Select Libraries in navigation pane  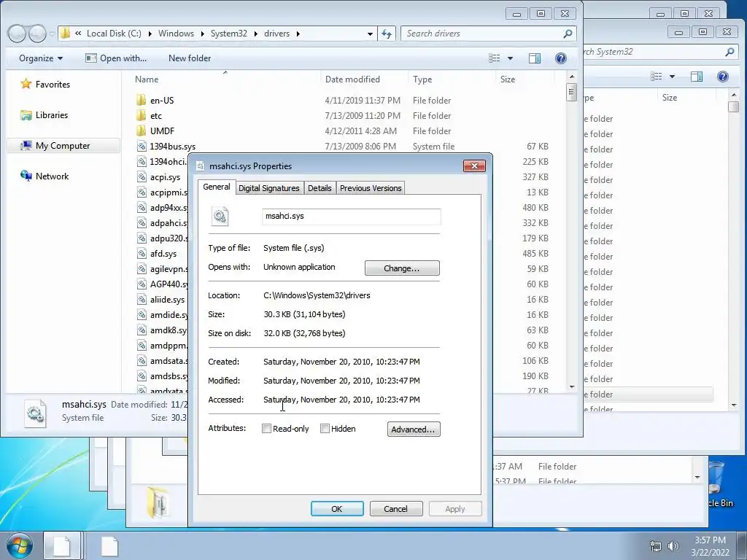point(52,114)
